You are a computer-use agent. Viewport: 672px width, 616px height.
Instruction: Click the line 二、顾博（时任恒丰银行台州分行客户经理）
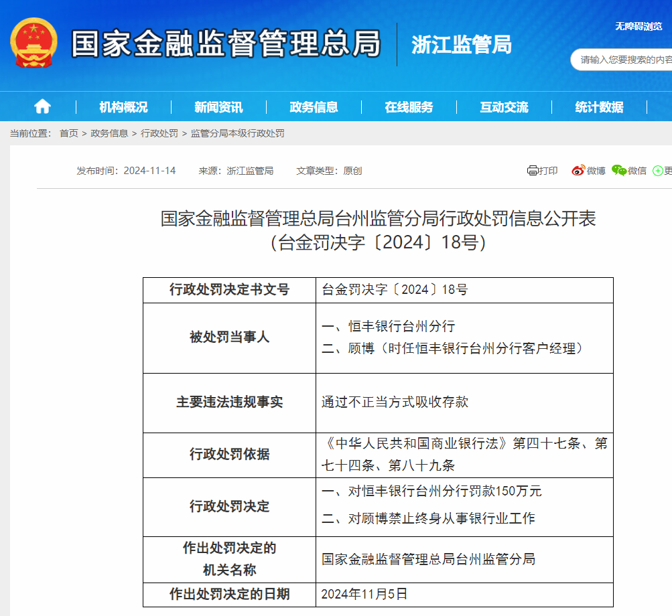coord(452,348)
